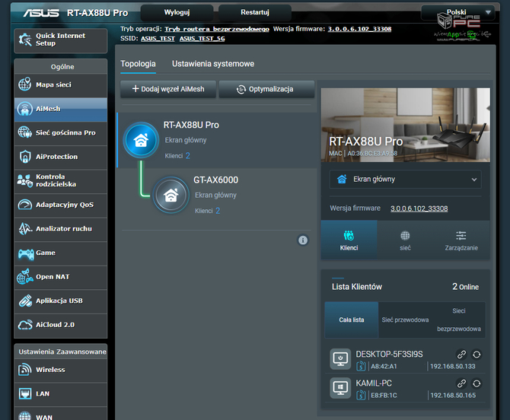
Task: Click link icon for DESKTOP-5F3SI9S
Action: point(461,355)
